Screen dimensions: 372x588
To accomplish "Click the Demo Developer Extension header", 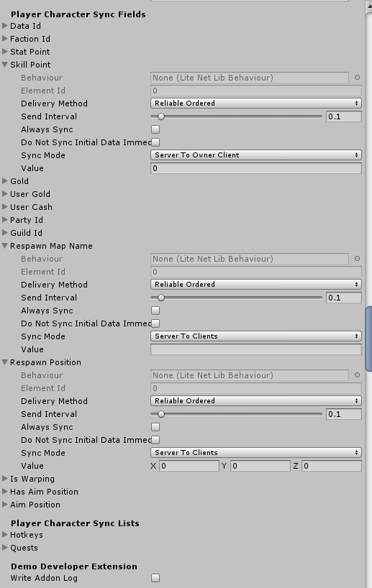I will pyautogui.click(x=74, y=566).
